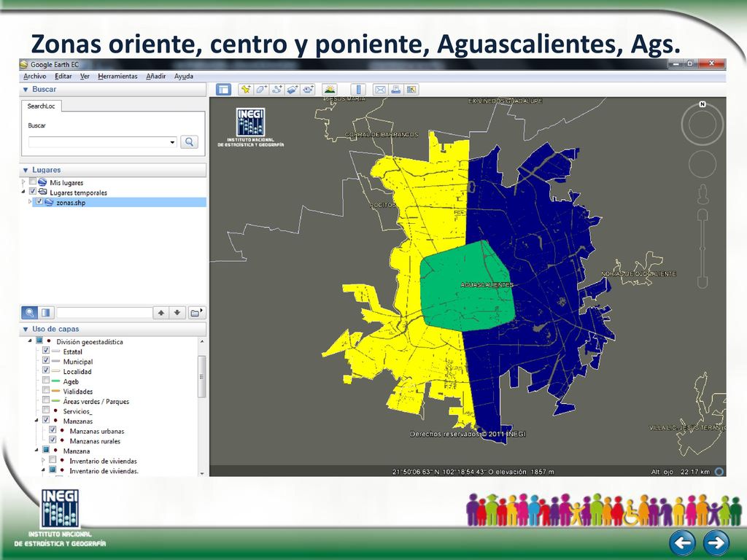
Task: Open the ruler measurement tool
Action: tap(358, 89)
